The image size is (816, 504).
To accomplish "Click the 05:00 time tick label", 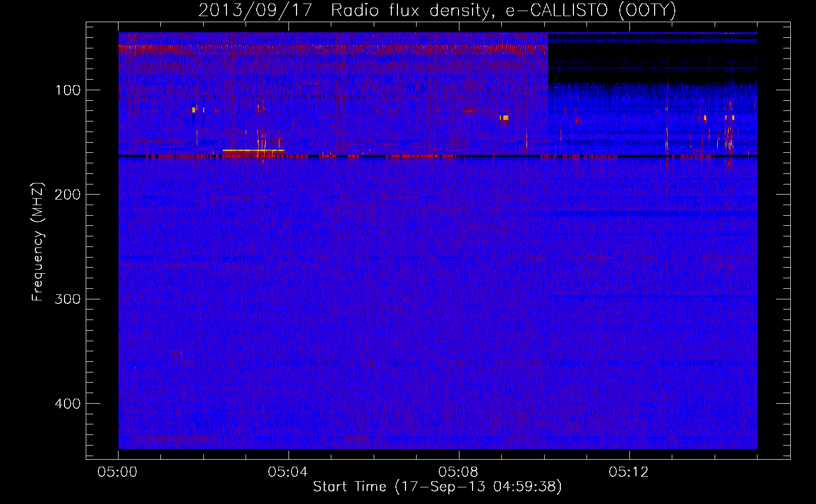I will (118, 472).
